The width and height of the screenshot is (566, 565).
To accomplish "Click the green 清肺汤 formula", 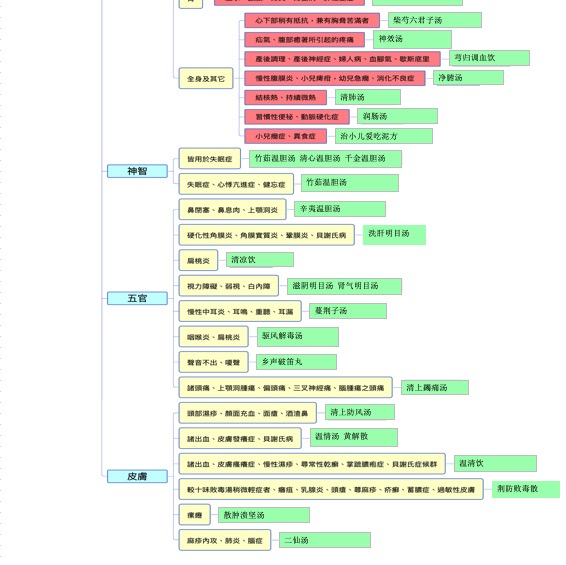I will click(368, 97).
